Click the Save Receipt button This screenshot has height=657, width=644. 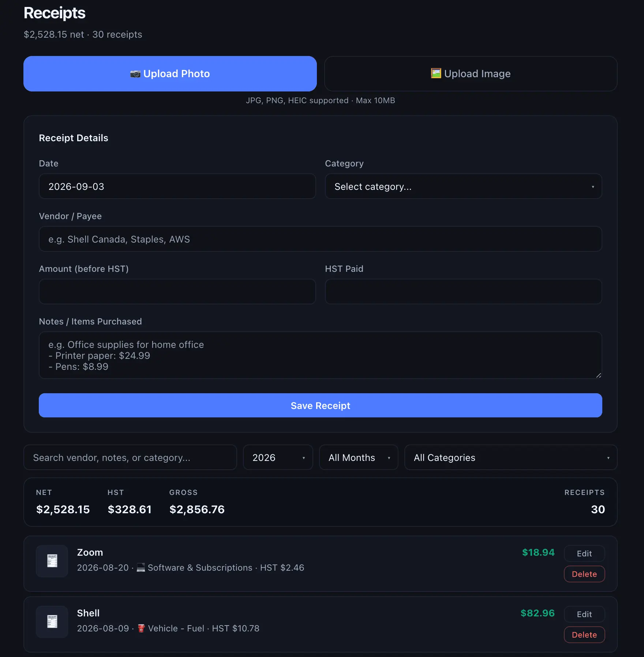point(320,405)
